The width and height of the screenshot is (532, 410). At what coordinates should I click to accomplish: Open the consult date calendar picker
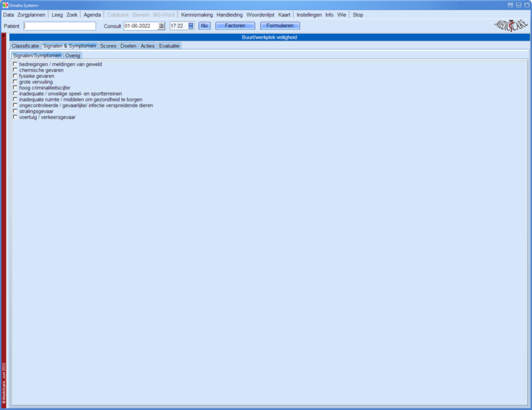click(161, 26)
